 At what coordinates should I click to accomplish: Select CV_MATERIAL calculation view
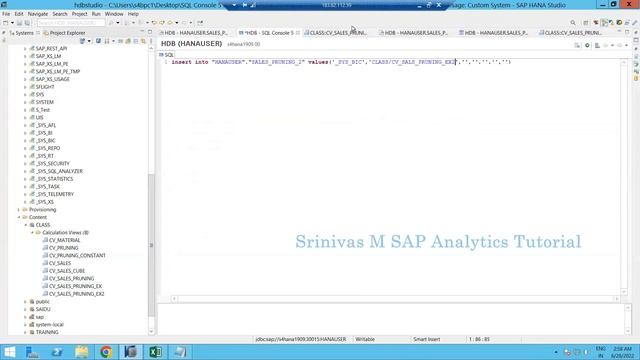(x=64, y=240)
